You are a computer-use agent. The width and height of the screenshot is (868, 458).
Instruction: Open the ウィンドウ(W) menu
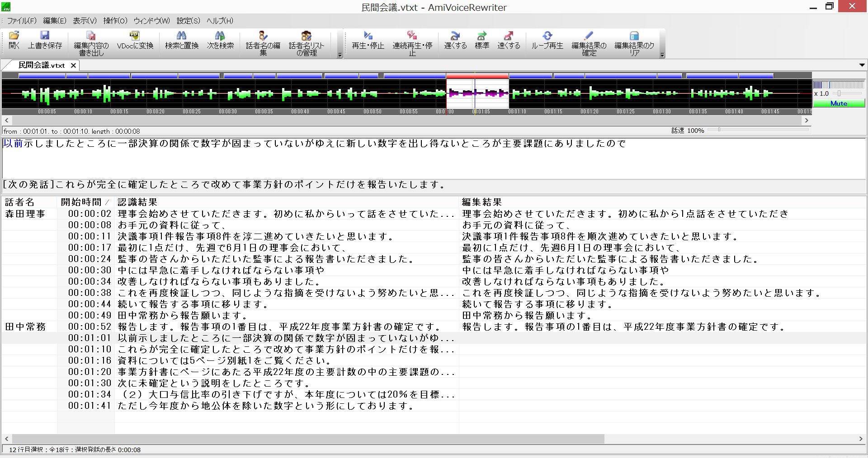151,21
